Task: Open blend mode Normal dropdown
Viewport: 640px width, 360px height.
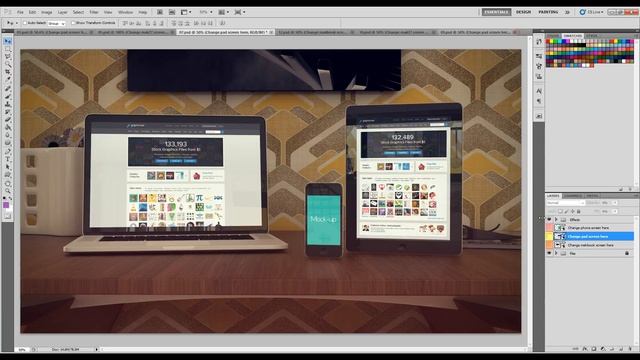Action: coord(566,203)
